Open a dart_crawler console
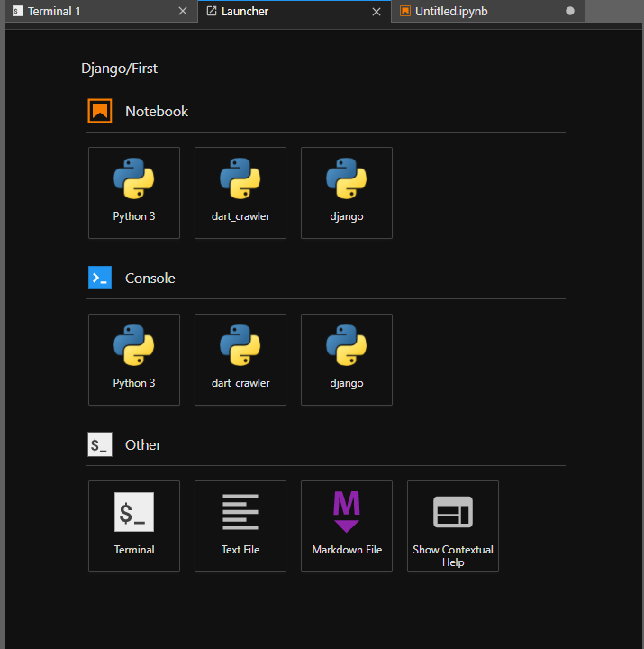 tap(240, 360)
